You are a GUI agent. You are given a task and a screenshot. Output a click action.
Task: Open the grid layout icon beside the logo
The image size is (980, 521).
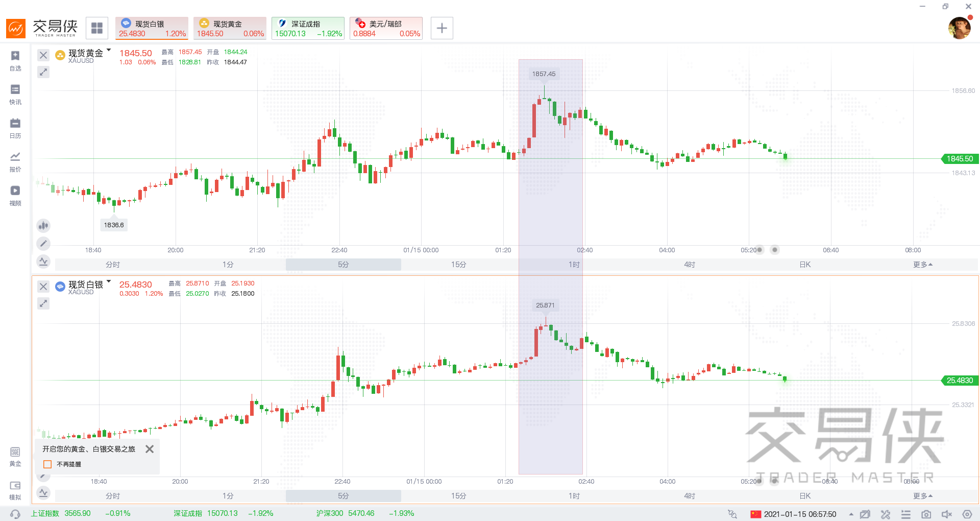coord(97,28)
